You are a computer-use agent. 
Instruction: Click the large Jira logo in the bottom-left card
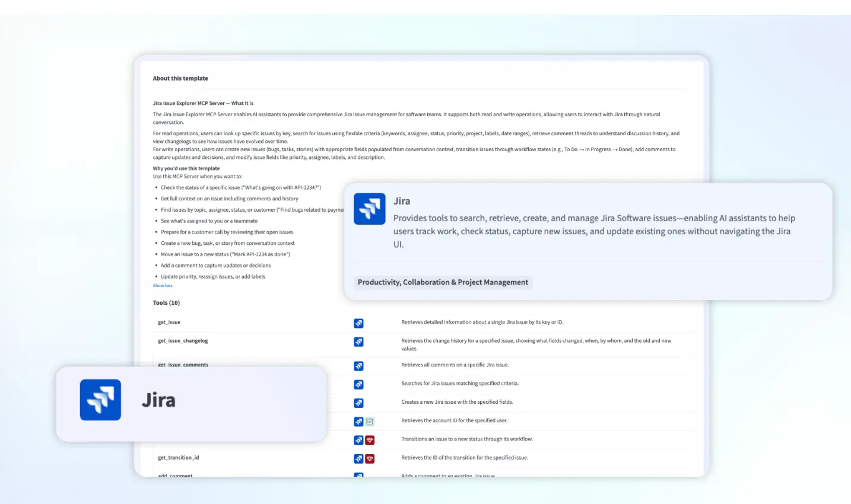(x=100, y=400)
